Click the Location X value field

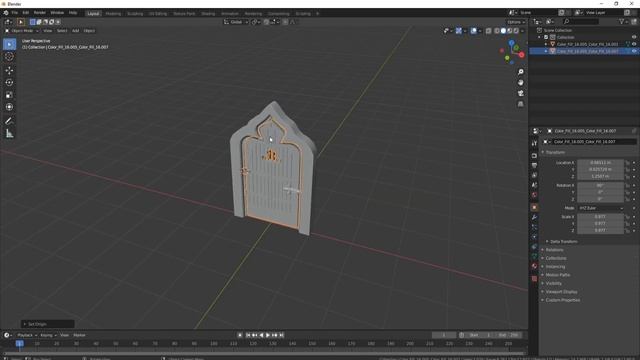[x=600, y=162]
